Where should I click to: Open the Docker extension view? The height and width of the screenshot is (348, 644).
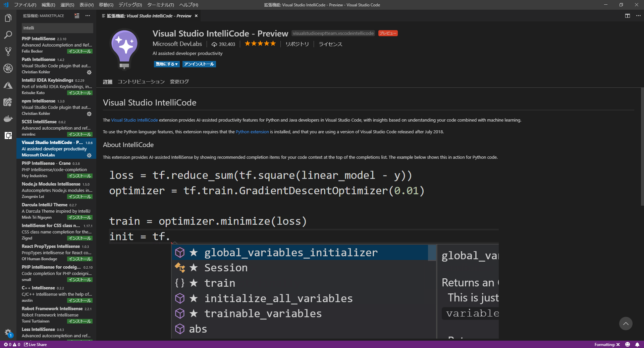point(8,119)
